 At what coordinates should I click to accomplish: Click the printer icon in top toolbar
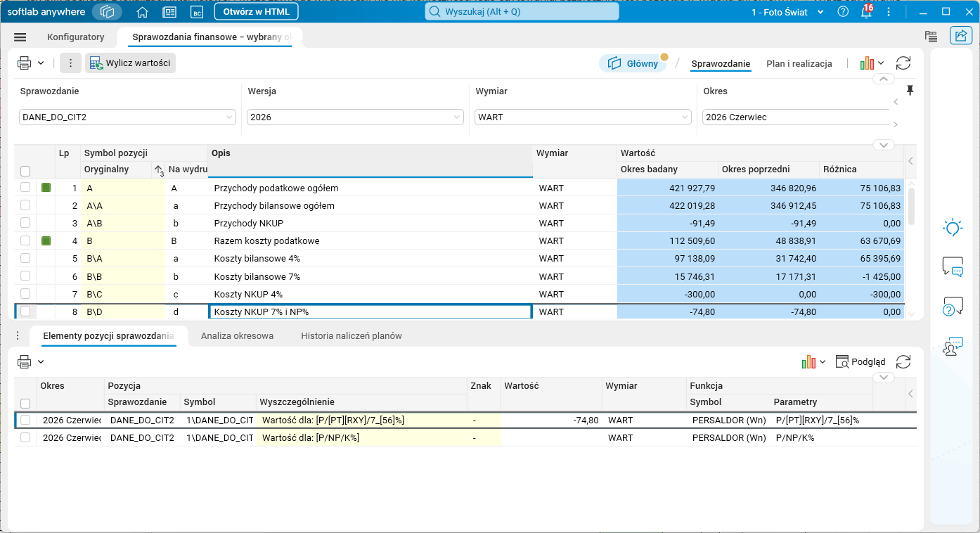tap(25, 63)
